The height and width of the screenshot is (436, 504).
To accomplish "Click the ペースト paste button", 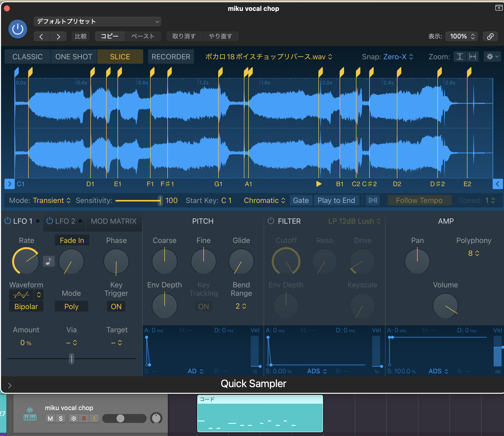I will [x=143, y=37].
